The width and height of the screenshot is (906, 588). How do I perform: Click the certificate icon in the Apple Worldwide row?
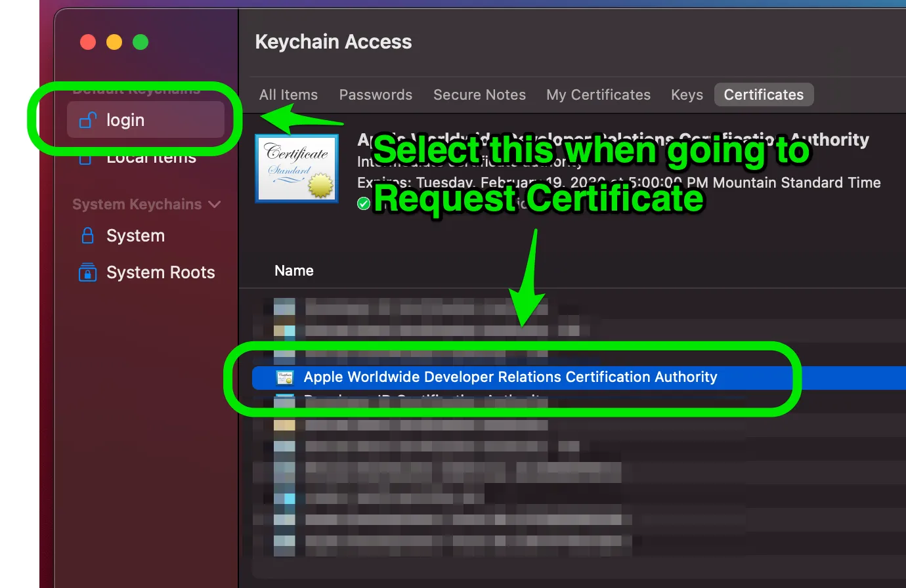(285, 377)
